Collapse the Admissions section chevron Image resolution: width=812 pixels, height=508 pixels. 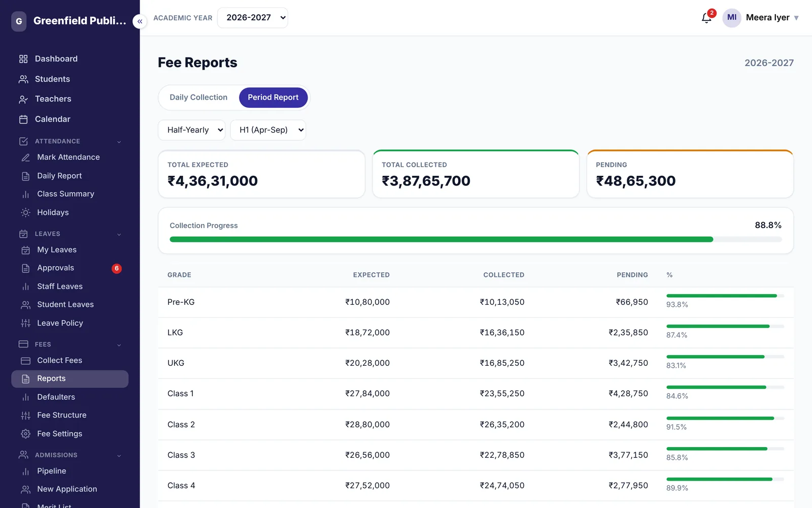tap(119, 456)
